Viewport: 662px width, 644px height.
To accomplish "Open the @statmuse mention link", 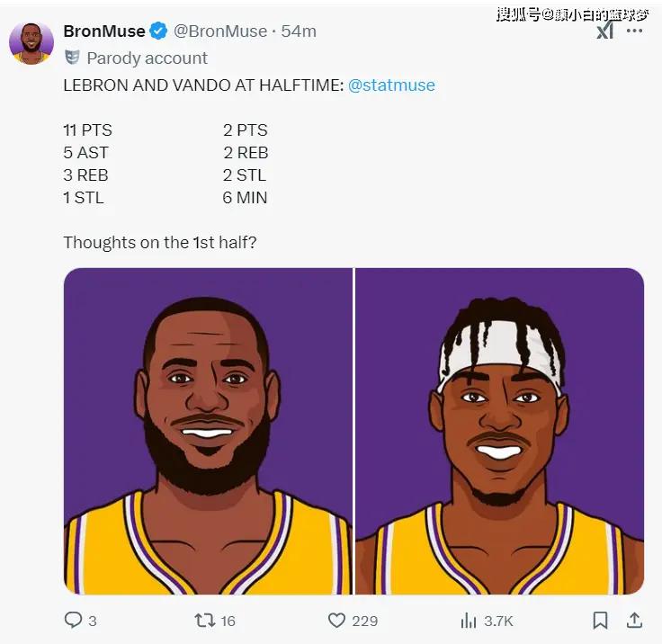I will (391, 85).
